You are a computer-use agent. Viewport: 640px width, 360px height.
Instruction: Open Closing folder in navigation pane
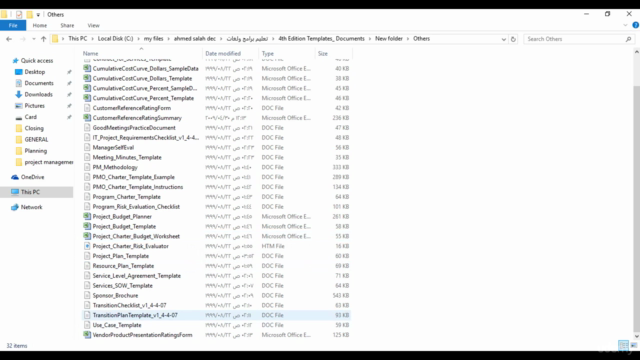(34, 128)
